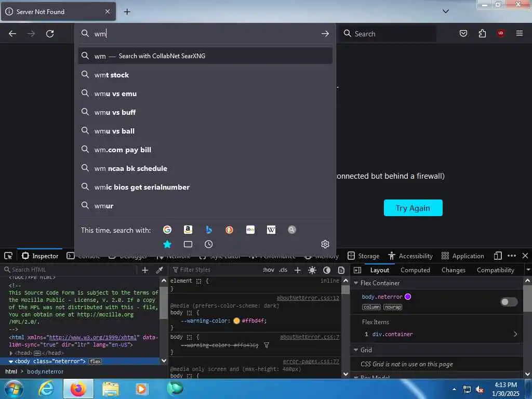
Task: Open the Layout sidebar tab
Action: pyautogui.click(x=380, y=270)
